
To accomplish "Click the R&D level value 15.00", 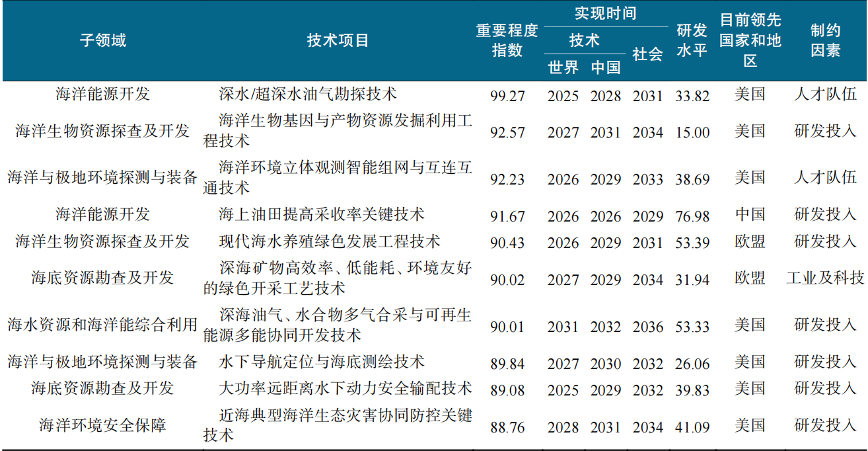I will (x=692, y=132).
